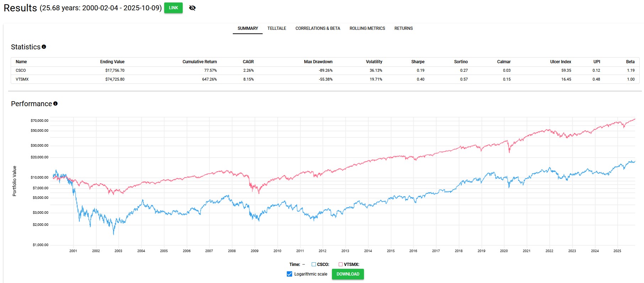This screenshot has height=283, width=644.
Task: Open the CORRELATIONS & BETA tab
Action: click(x=318, y=28)
